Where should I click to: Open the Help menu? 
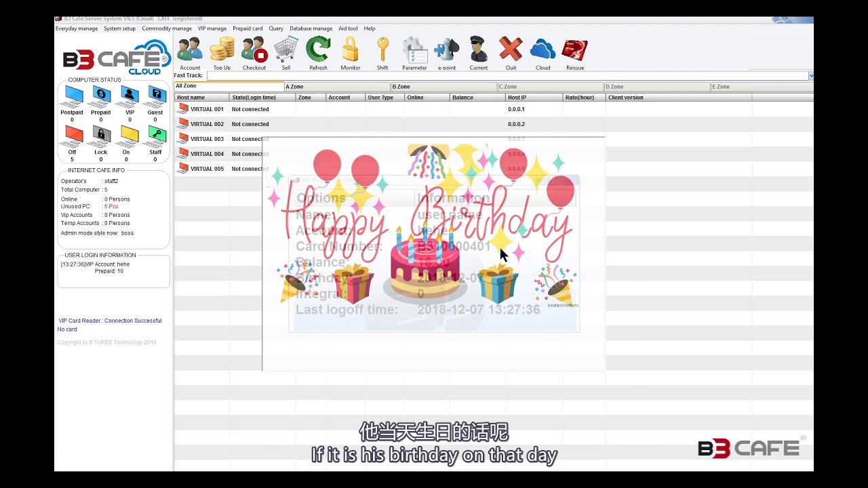pyautogui.click(x=370, y=28)
